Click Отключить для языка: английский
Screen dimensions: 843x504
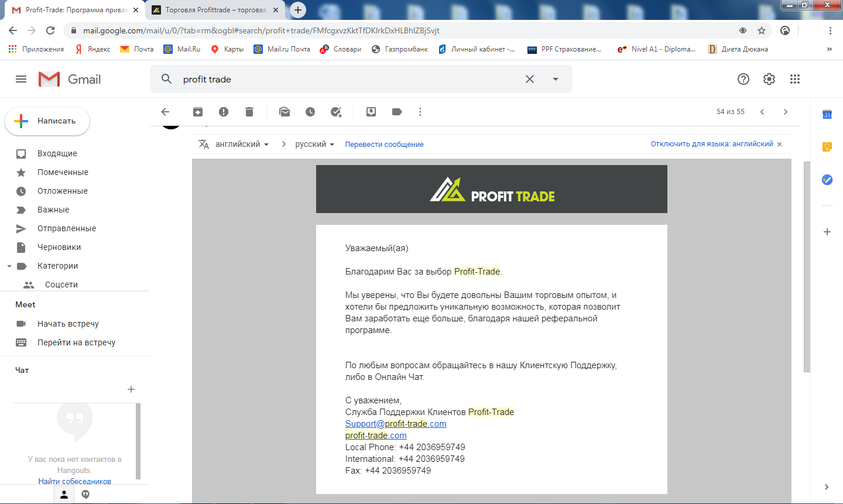point(712,144)
